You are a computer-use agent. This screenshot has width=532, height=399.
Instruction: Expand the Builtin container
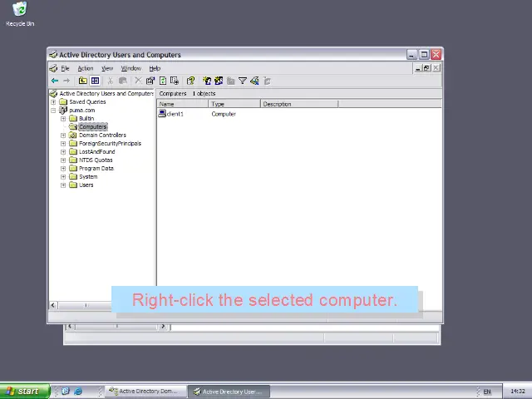pyautogui.click(x=63, y=118)
